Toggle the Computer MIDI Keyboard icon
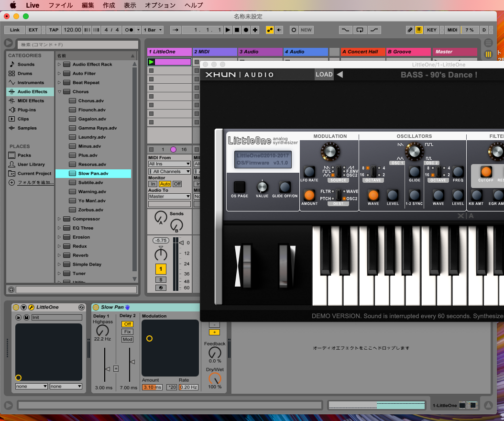 tap(419, 30)
